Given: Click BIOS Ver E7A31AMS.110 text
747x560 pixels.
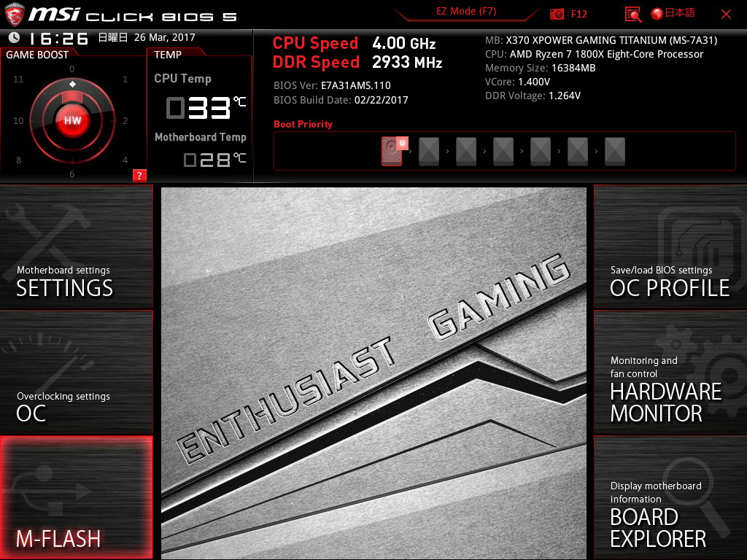Looking at the screenshot, I should (x=332, y=86).
